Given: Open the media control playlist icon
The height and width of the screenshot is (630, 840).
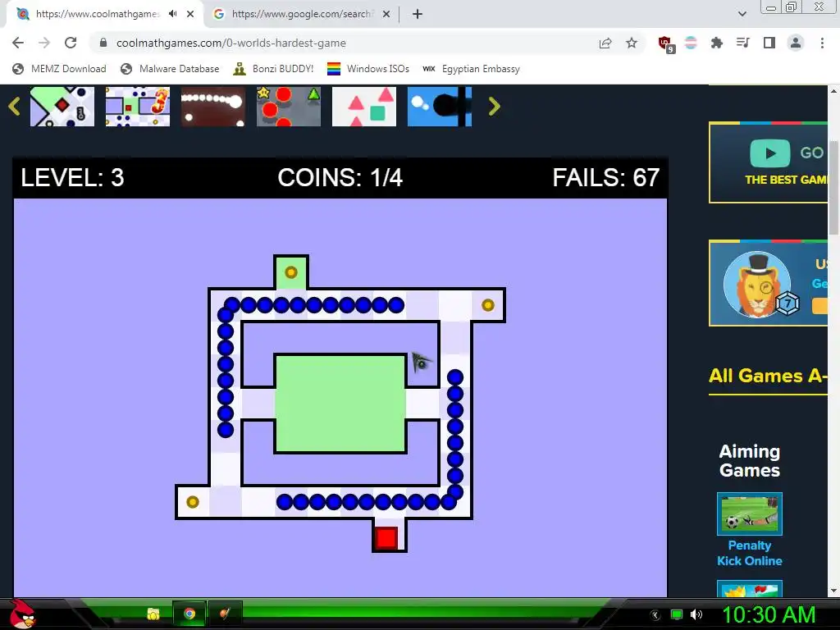Looking at the screenshot, I should [742, 43].
